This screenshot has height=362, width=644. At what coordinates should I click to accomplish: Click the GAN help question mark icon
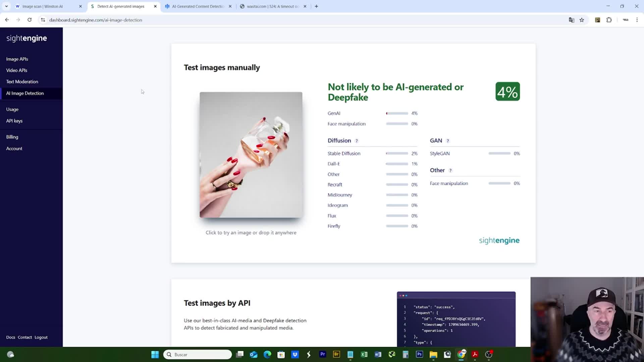(448, 141)
